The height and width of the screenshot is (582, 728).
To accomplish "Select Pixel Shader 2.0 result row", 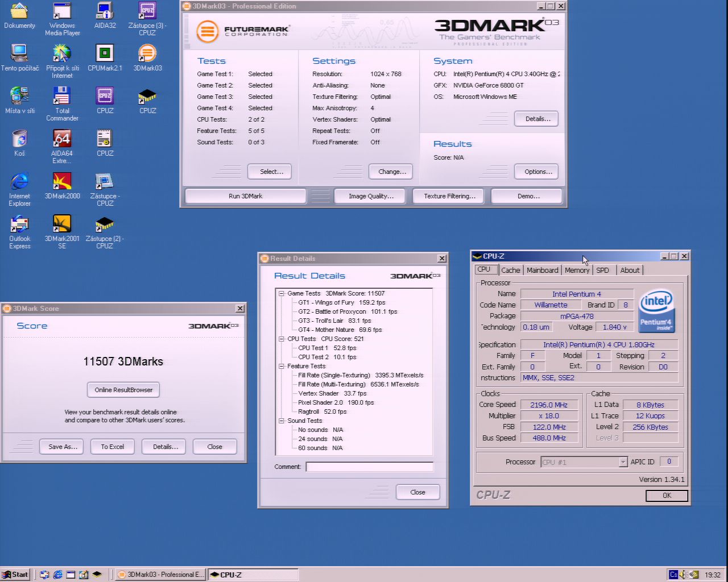I will (336, 402).
